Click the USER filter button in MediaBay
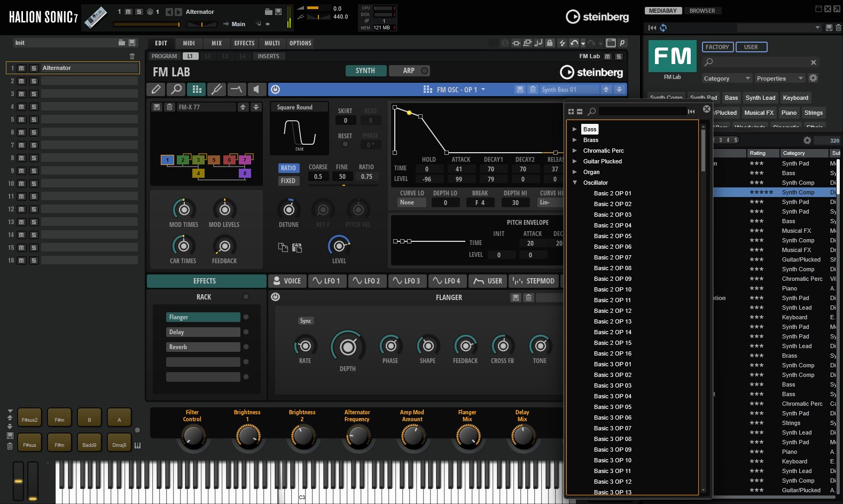 click(751, 47)
